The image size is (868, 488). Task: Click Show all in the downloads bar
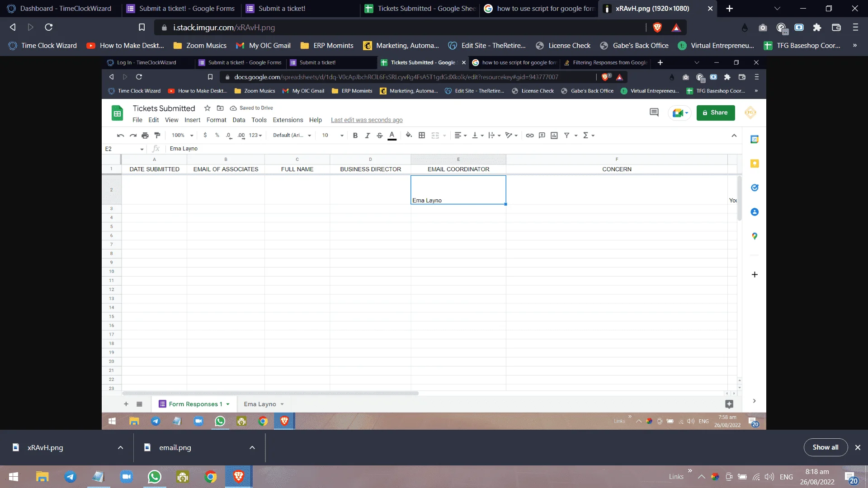coord(826,448)
